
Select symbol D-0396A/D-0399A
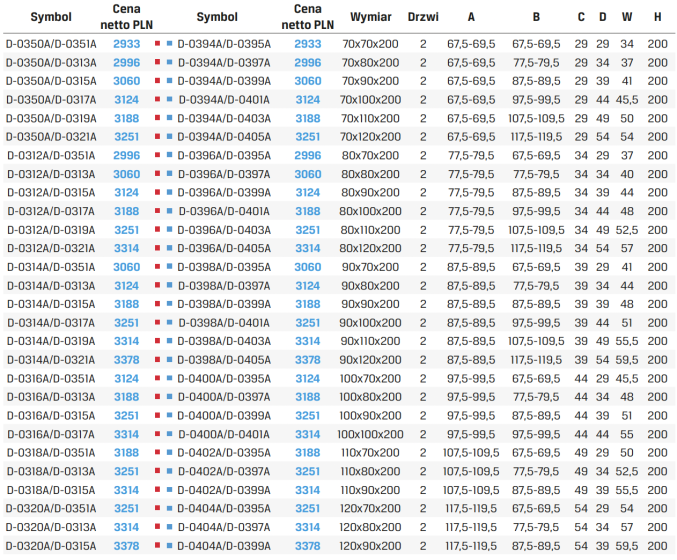tap(224, 193)
